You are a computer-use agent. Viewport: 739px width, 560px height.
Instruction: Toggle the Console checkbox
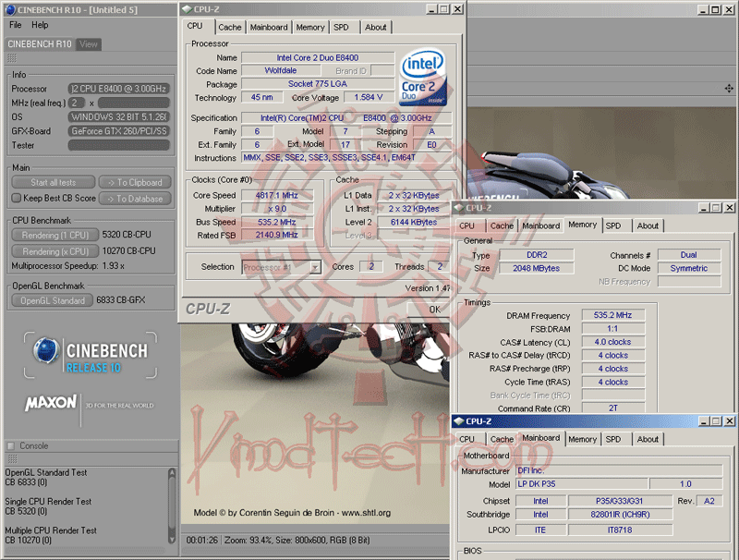11,445
